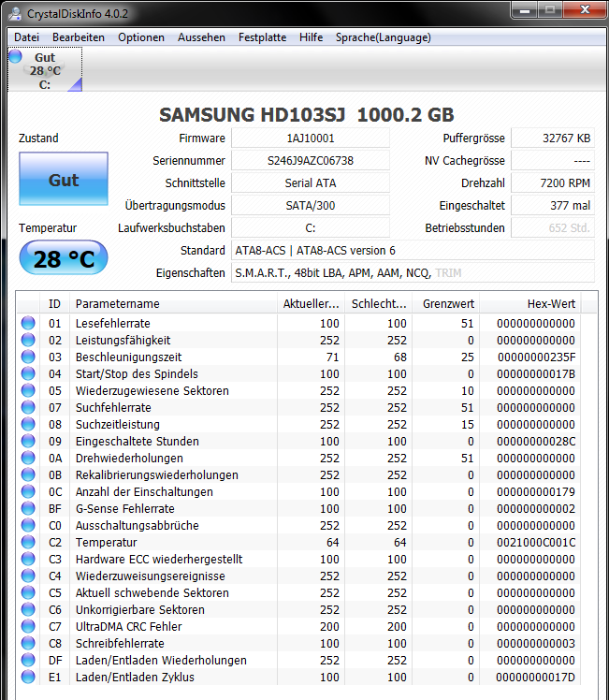
Task: Click the status orb for Laden/Entladen Wiederholungen
Action: 28,660
